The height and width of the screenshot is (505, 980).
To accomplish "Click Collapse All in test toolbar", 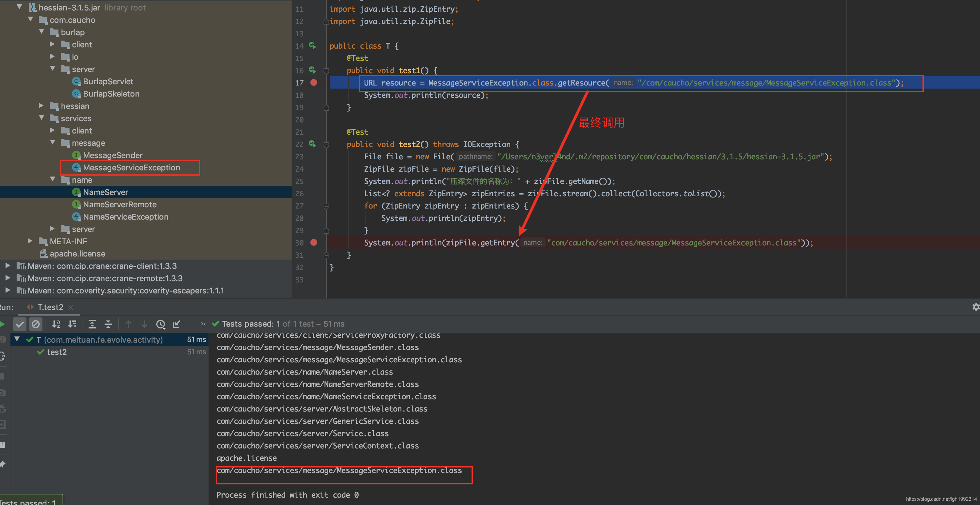I will tap(108, 324).
